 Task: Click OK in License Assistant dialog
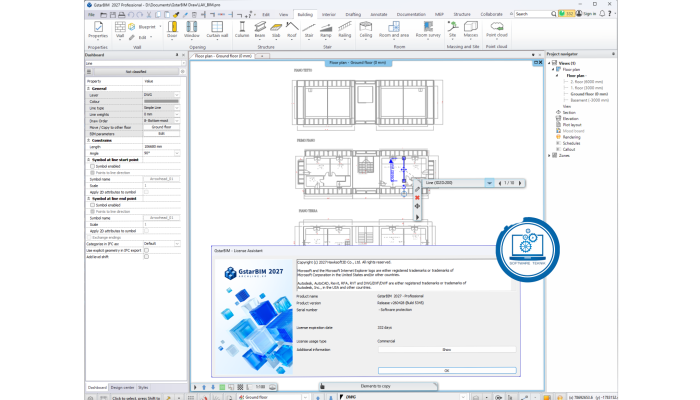(x=447, y=371)
